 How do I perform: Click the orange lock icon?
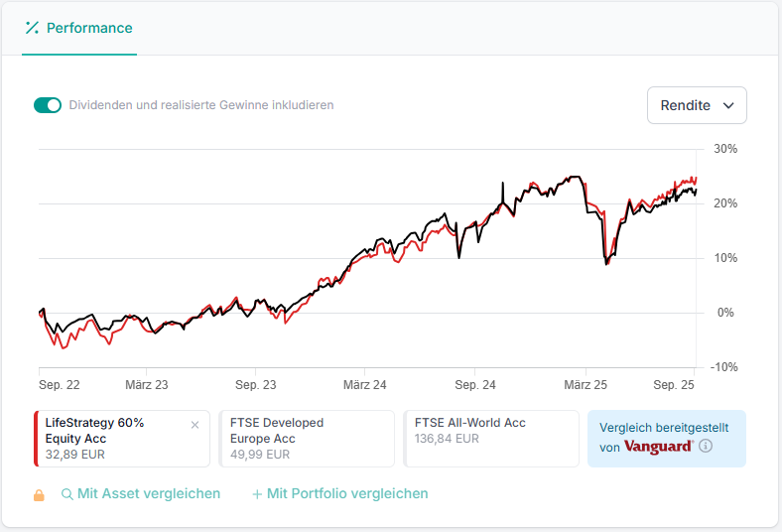[x=40, y=494]
